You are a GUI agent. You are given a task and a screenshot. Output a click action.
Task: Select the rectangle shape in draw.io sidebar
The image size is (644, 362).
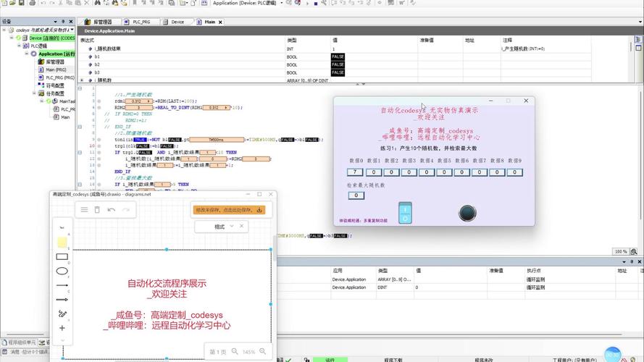pos(62,257)
